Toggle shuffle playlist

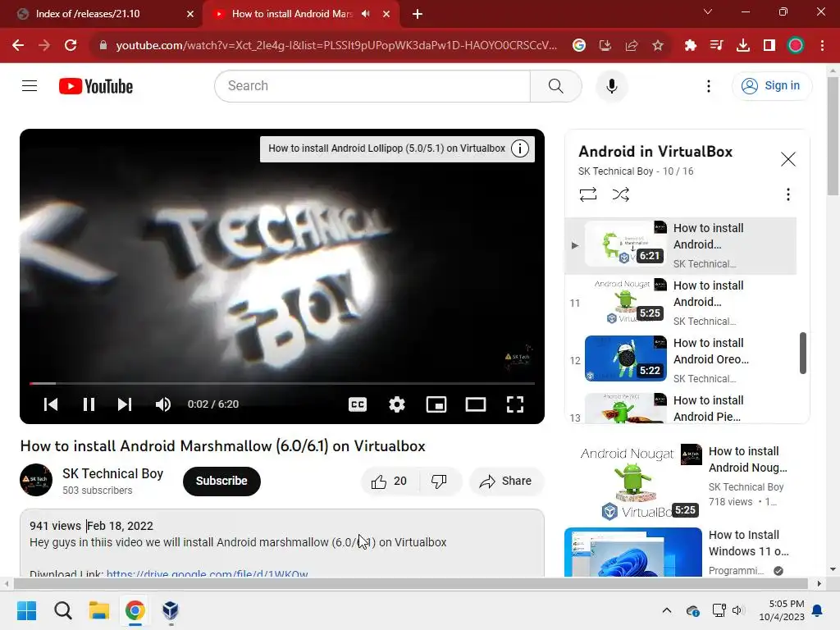(x=620, y=194)
